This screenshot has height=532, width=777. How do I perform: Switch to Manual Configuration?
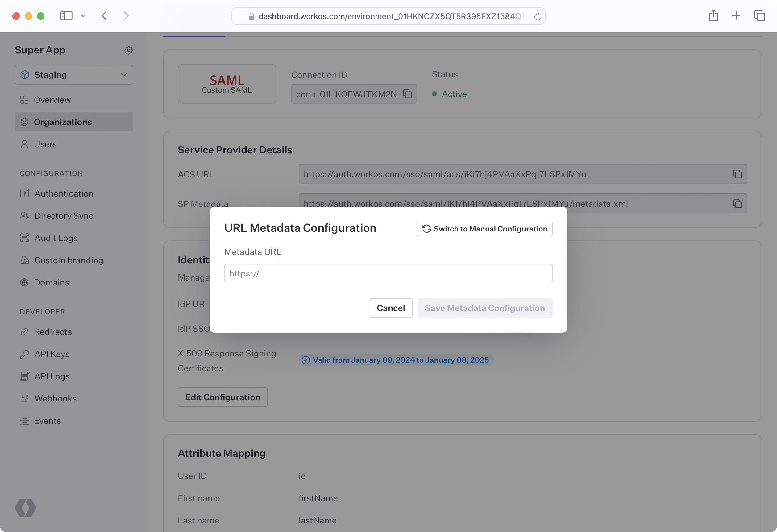coord(484,229)
